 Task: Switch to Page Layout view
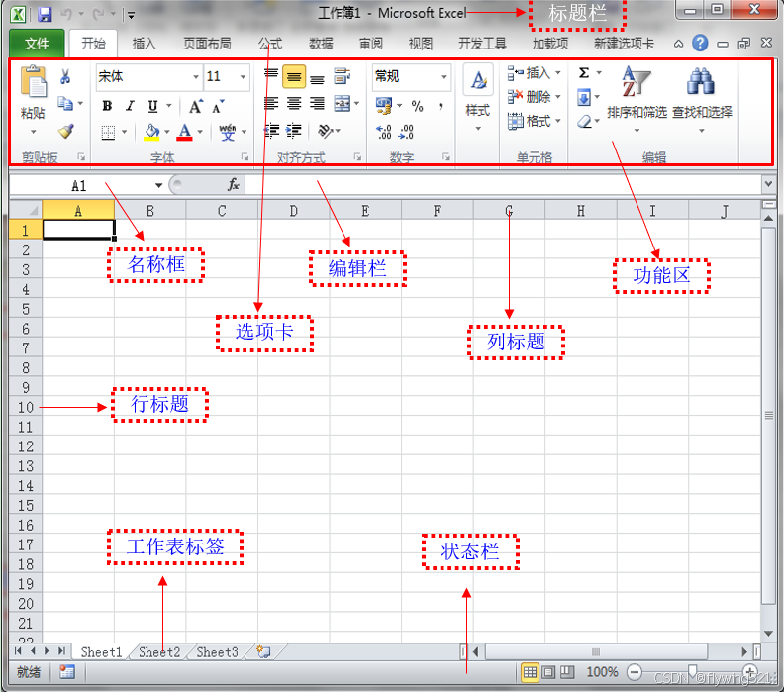point(548,672)
